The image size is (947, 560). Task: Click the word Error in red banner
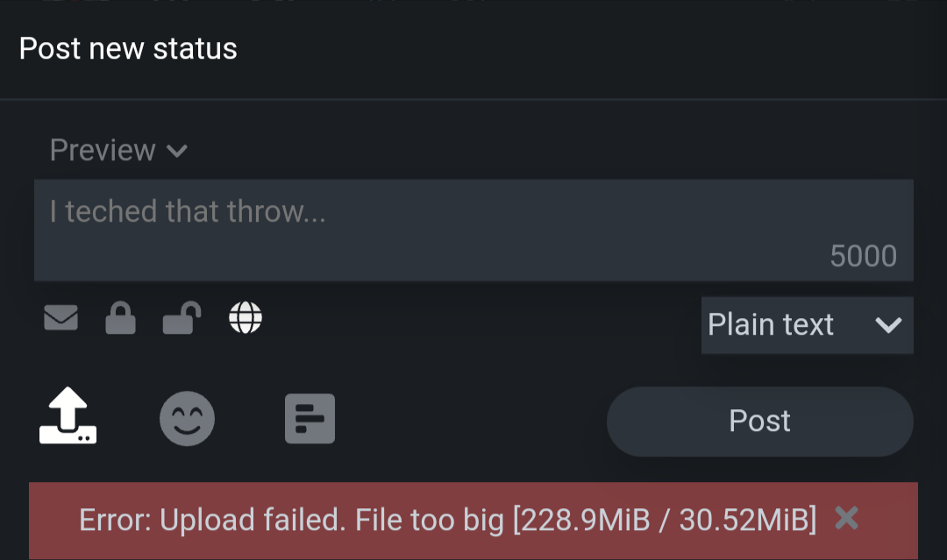115,521
